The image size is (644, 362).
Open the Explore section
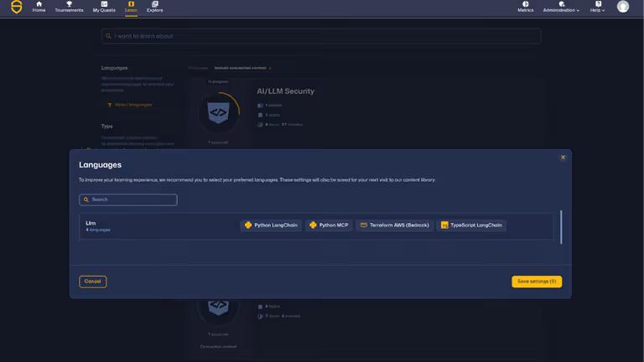click(x=155, y=7)
